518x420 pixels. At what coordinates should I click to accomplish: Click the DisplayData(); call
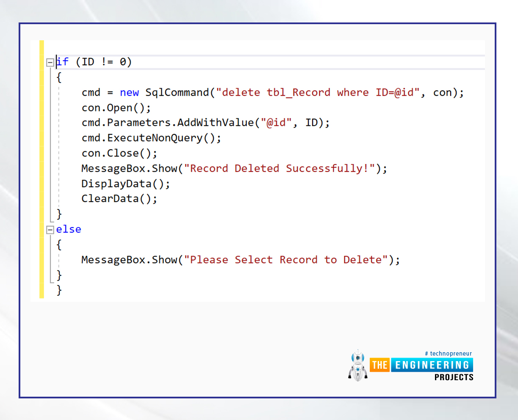pos(126,184)
